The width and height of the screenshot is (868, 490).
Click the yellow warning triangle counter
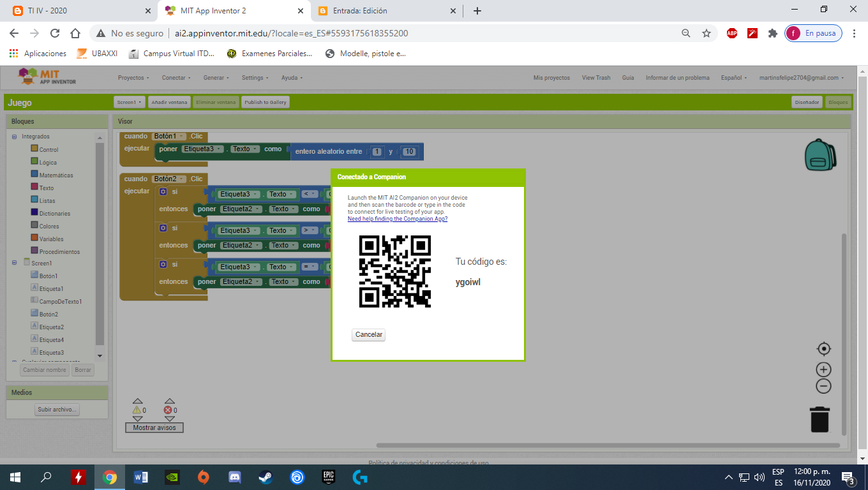(137, 410)
